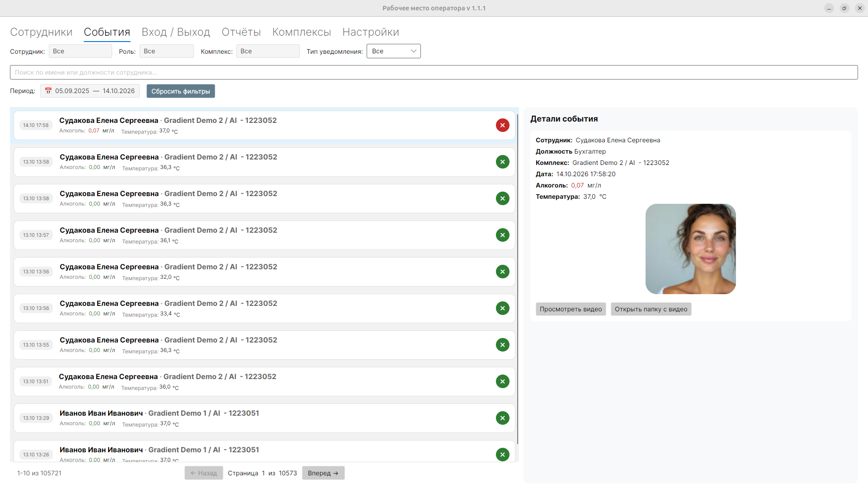Switch to Вход / Выход tab
This screenshot has width=868, height=488.
coord(176,32)
